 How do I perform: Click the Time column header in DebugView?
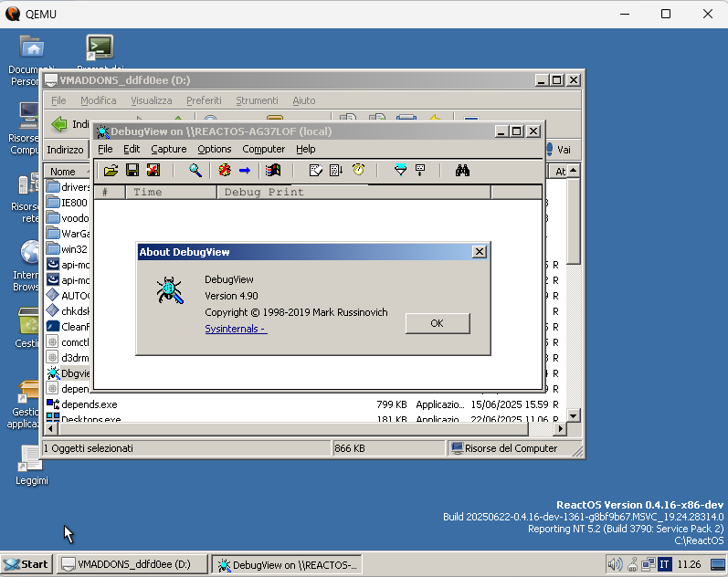pos(171,192)
